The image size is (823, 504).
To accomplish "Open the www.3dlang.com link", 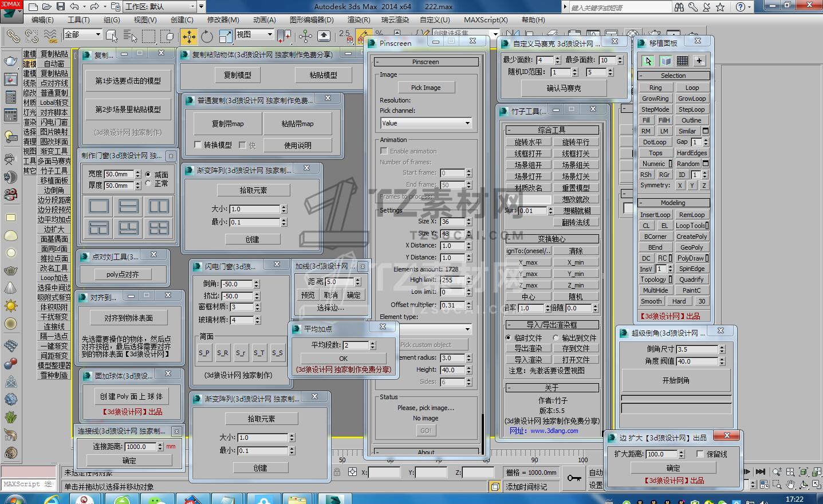I will tap(554, 431).
